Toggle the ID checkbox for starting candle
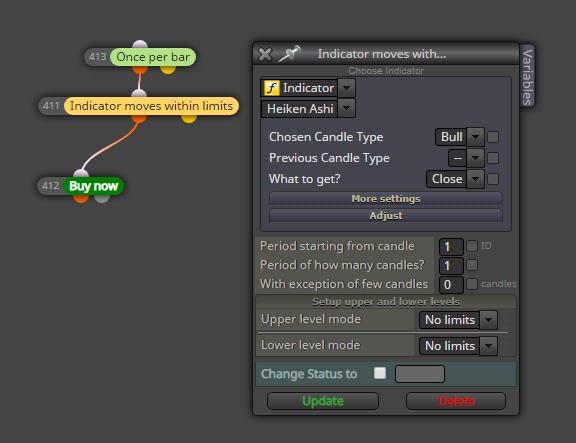The height and width of the screenshot is (443, 576). pyautogui.click(x=472, y=246)
